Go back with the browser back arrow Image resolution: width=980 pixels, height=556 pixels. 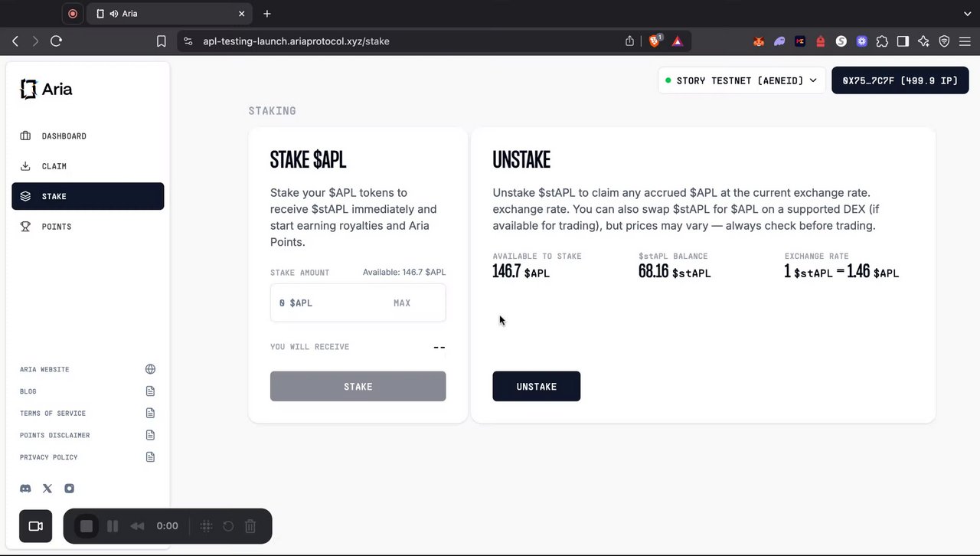15,41
